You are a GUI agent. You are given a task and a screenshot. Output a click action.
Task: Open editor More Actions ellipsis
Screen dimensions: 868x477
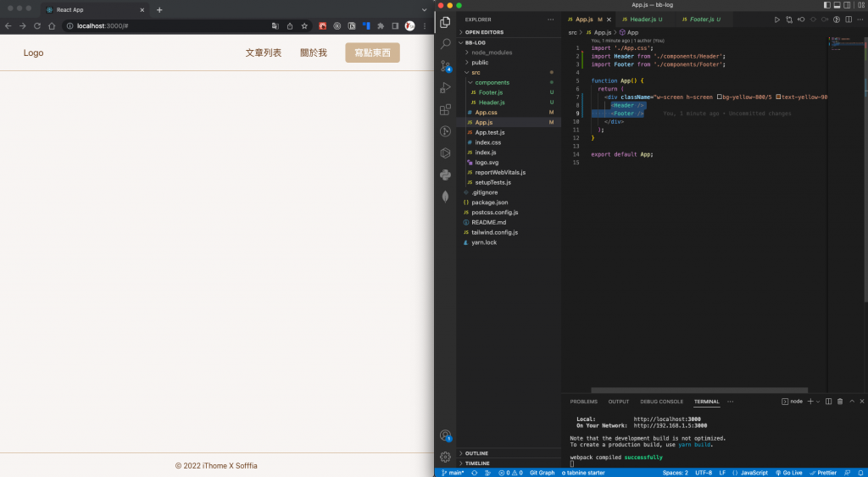tap(860, 19)
